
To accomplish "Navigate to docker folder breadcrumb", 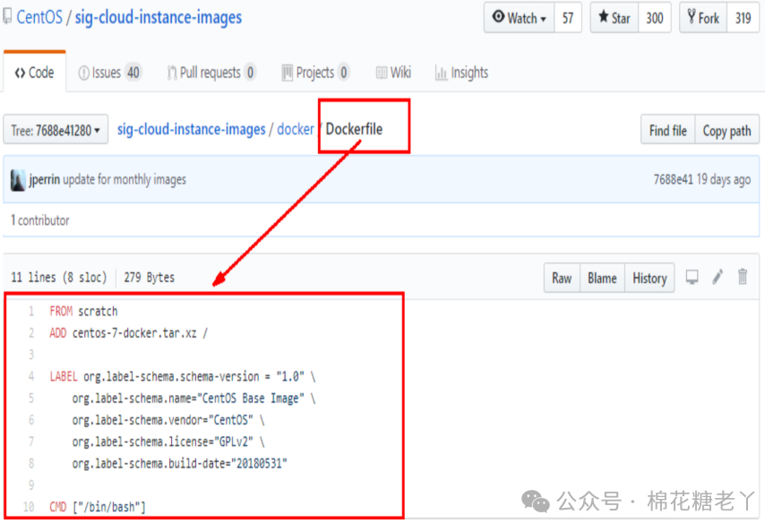I will (x=296, y=129).
